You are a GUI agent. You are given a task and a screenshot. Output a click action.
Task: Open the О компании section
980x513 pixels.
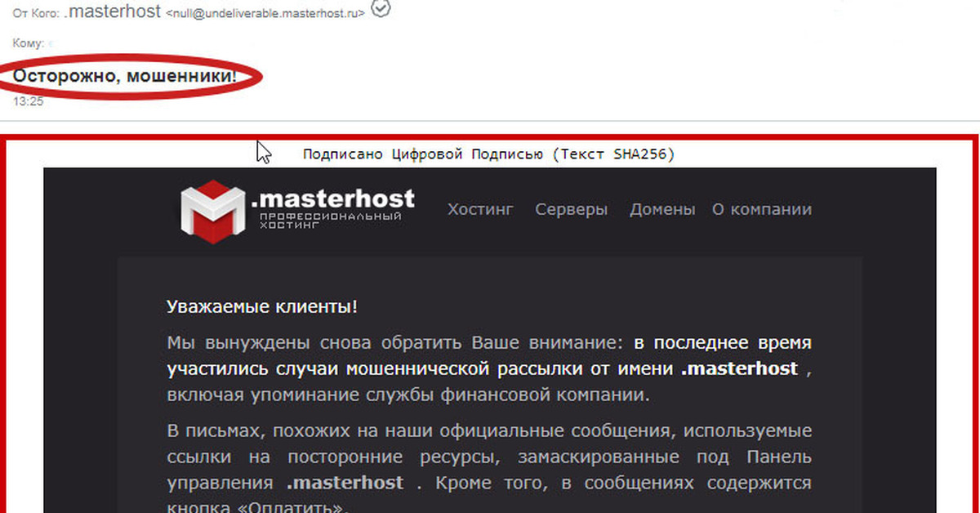(761, 209)
